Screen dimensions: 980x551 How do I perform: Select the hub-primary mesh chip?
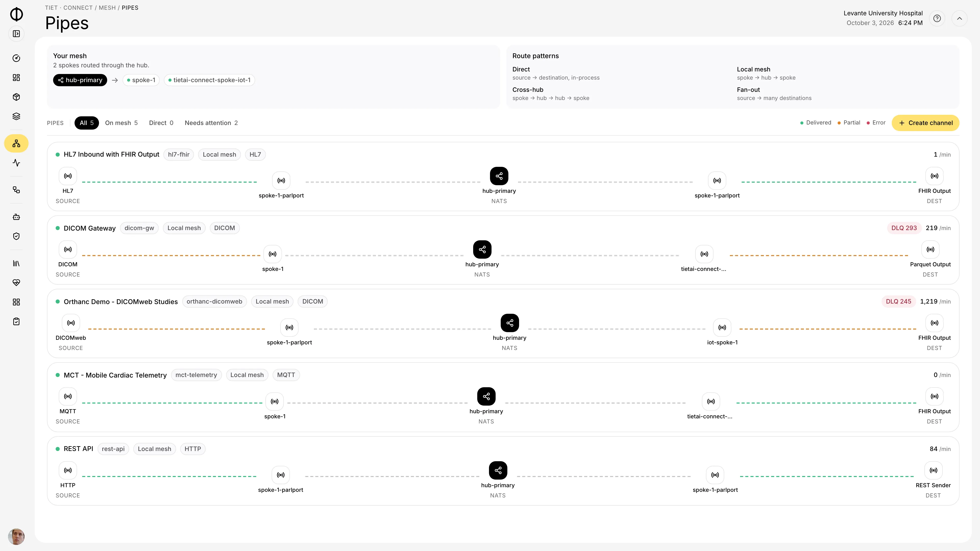point(80,80)
